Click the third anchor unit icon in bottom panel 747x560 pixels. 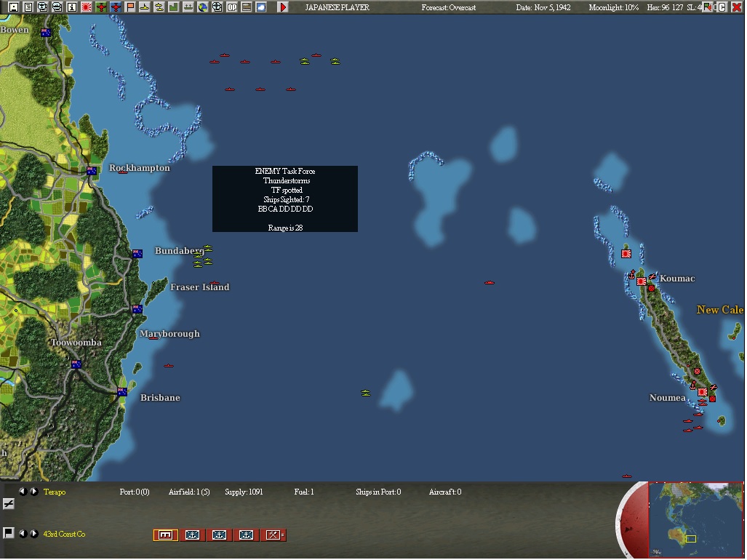click(246, 535)
